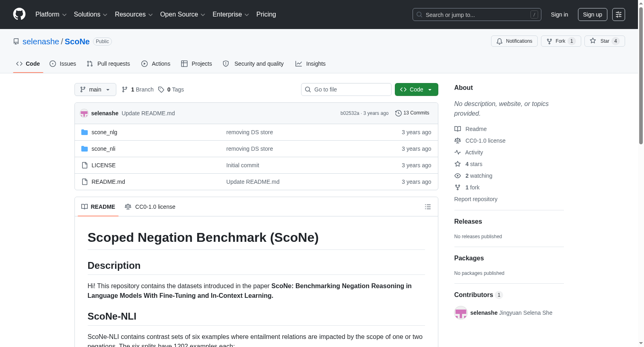Click the fork icon in Fork button
The height and width of the screenshot is (347, 644).
(549, 41)
